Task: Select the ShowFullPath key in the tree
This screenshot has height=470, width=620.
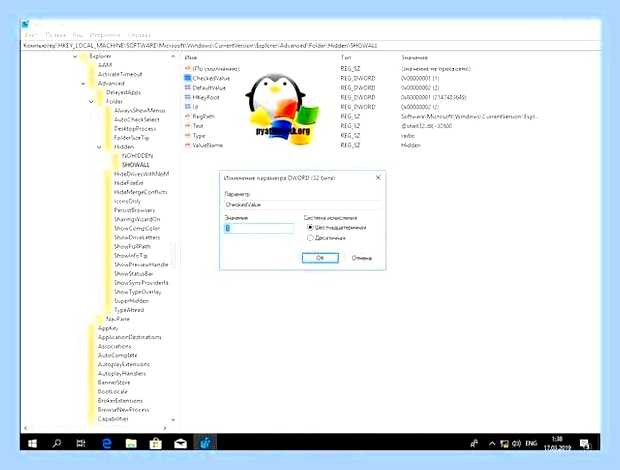Action: [132, 246]
